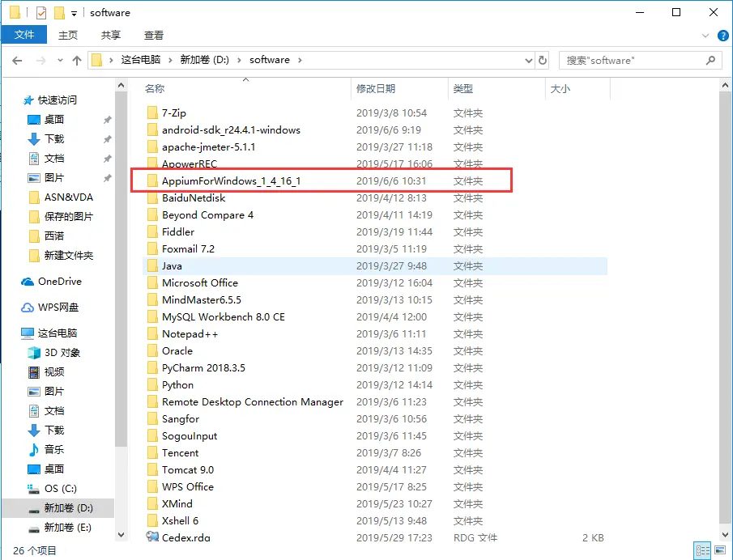Select the Xshell 6 folder

click(180, 521)
